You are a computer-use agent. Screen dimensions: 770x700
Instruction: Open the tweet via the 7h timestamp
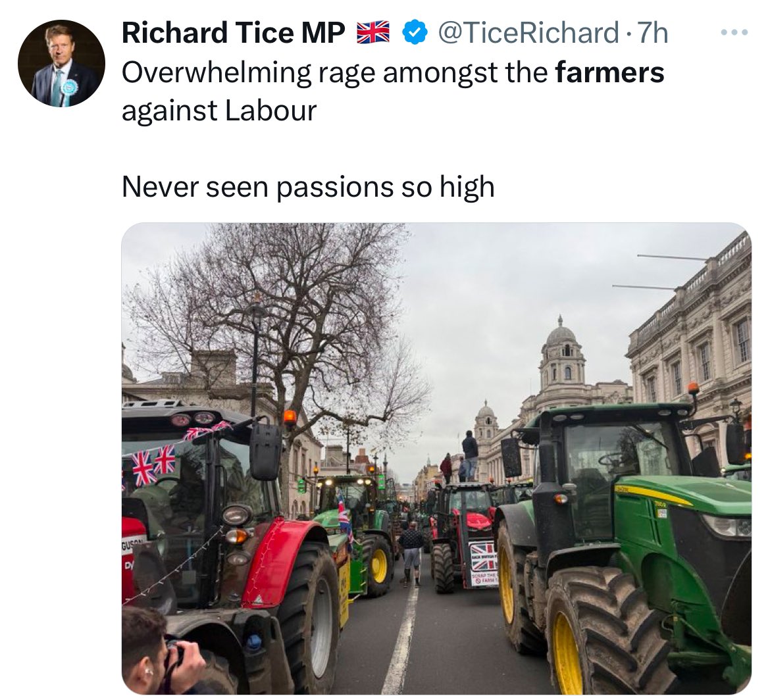(653, 33)
